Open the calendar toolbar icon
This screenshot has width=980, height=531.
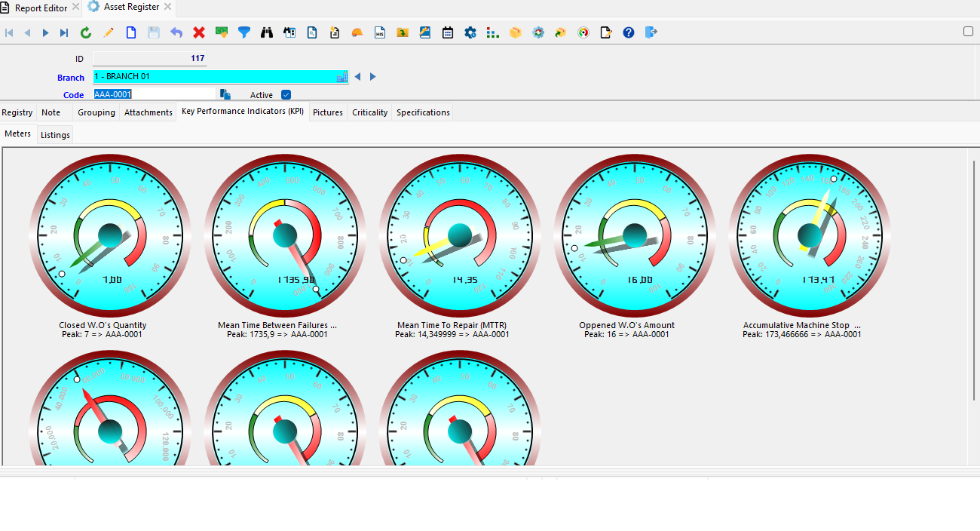pyautogui.click(x=447, y=32)
